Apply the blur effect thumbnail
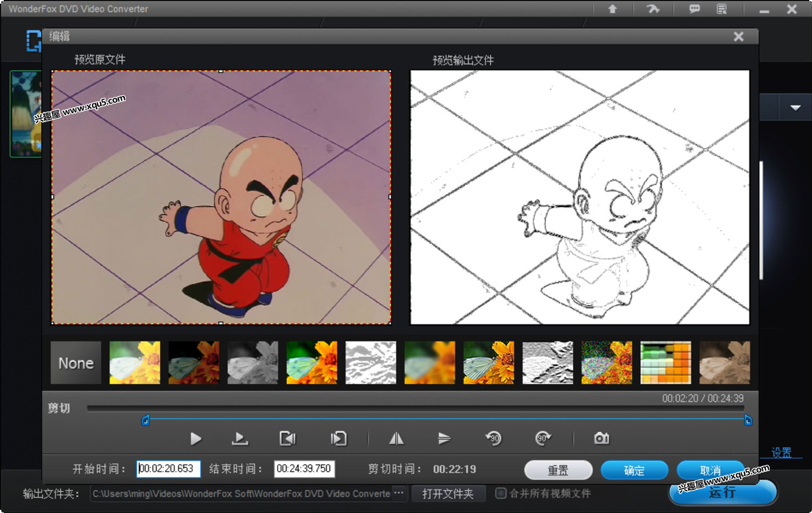Image resolution: width=812 pixels, height=513 pixels. pyautogui.click(x=430, y=363)
